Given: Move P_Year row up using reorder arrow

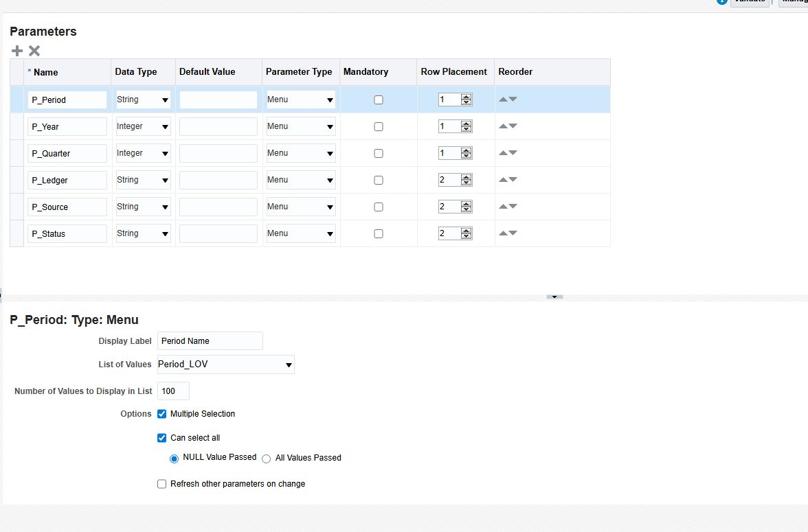Looking at the screenshot, I should (503, 126).
